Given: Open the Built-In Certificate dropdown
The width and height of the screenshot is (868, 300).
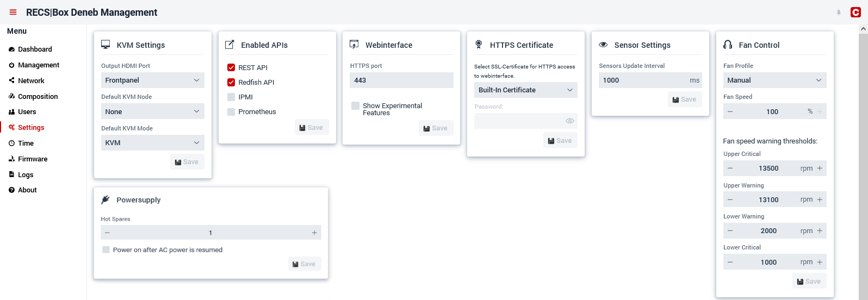Looking at the screenshot, I should point(526,90).
